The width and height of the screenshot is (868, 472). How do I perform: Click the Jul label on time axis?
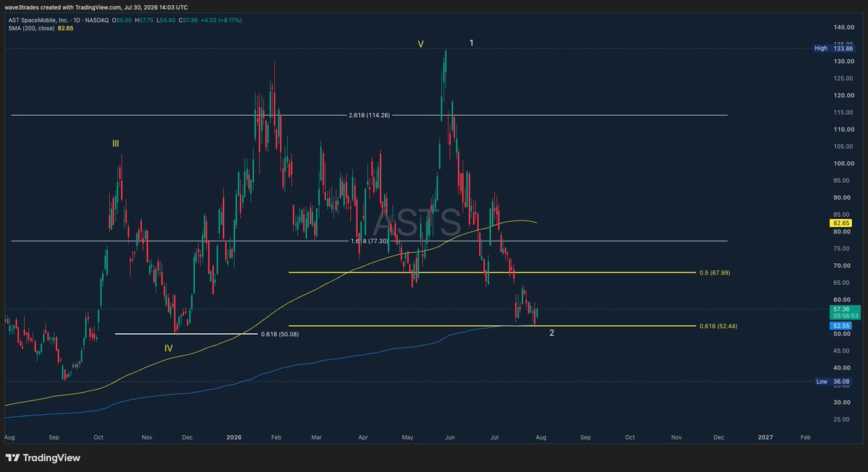(x=495, y=437)
